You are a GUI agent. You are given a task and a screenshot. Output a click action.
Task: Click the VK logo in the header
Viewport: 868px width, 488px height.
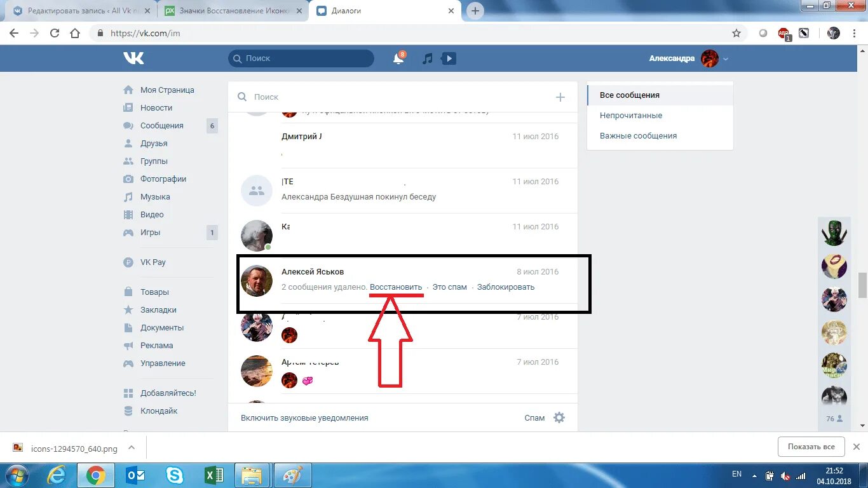[x=133, y=58]
